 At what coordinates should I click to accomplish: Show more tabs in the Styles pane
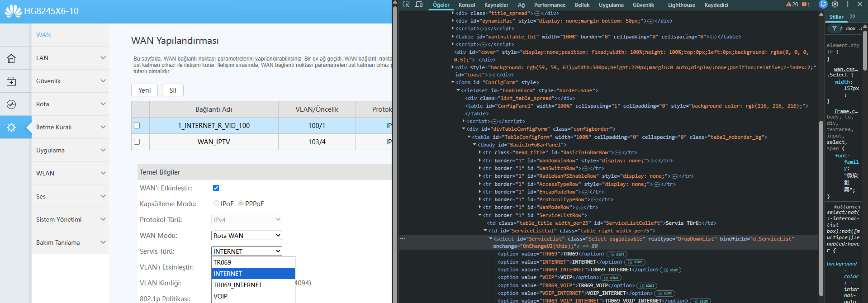[853, 17]
